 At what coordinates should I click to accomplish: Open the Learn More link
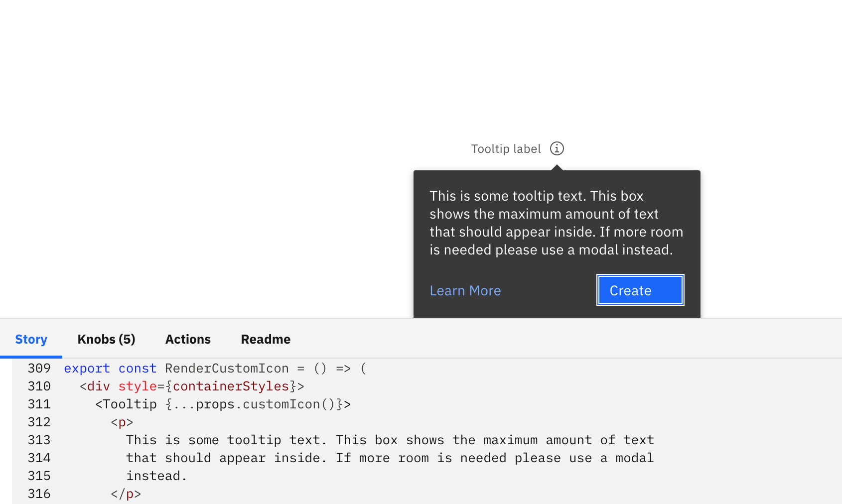(465, 290)
